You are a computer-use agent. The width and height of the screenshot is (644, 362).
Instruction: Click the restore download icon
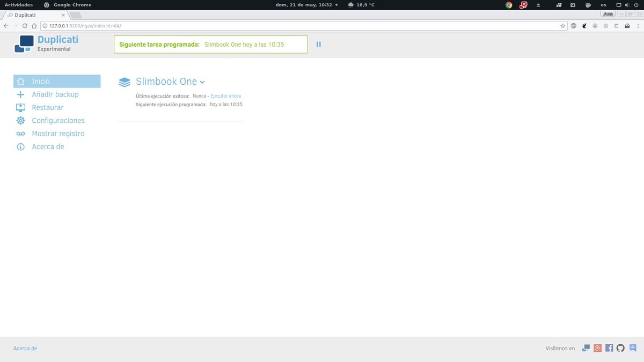(x=21, y=107)
